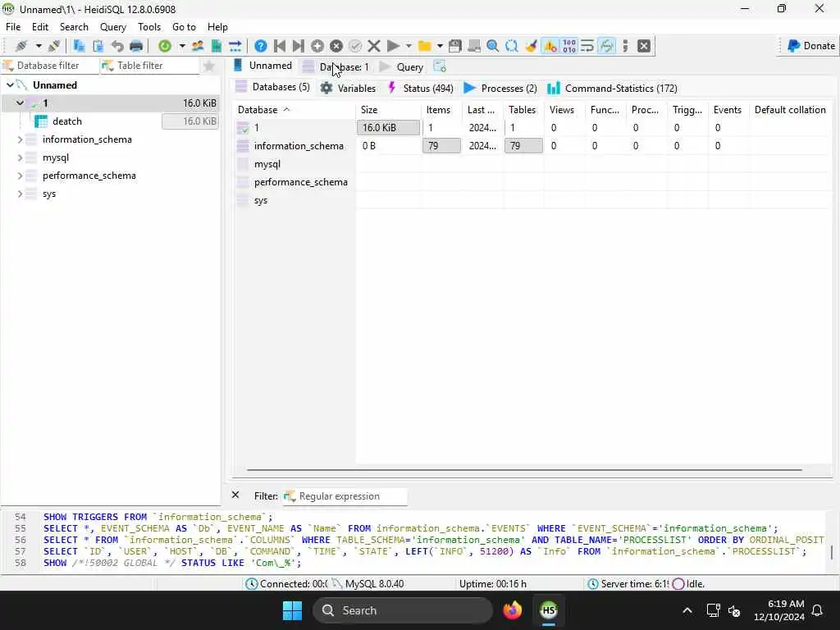Open the recent SQL files dropdown arrow
This screenshot has width=840, height=630.
point(440,46)
